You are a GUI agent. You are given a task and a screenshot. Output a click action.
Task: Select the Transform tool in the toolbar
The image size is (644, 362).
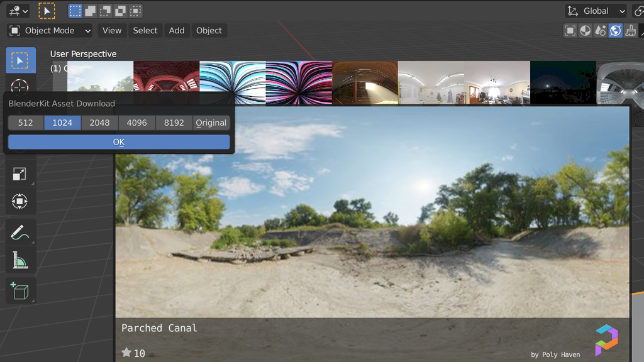(x=19, y=202)
